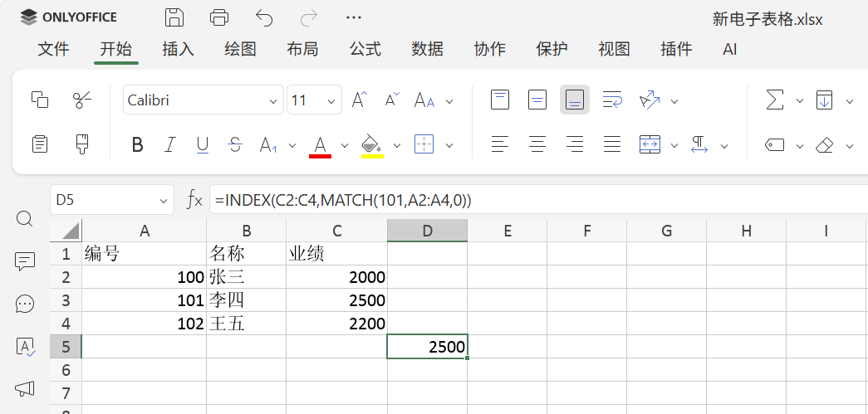
Task: Expand the Borders dropdown arrow
Action: 449,146
